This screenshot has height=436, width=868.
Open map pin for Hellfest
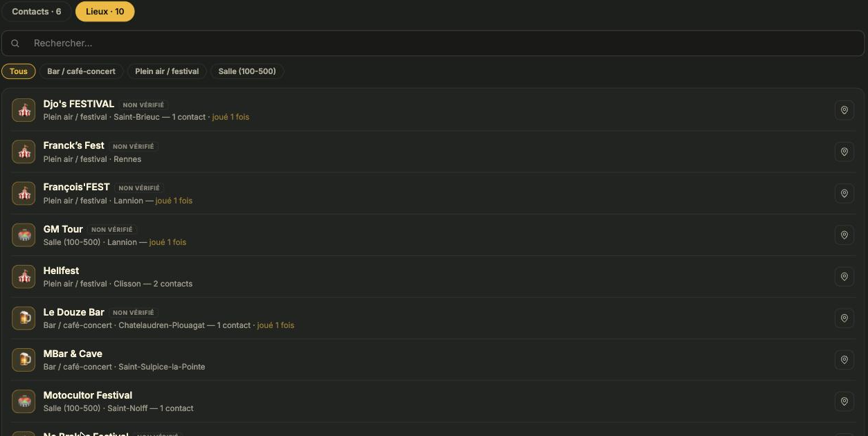[844, 276]
